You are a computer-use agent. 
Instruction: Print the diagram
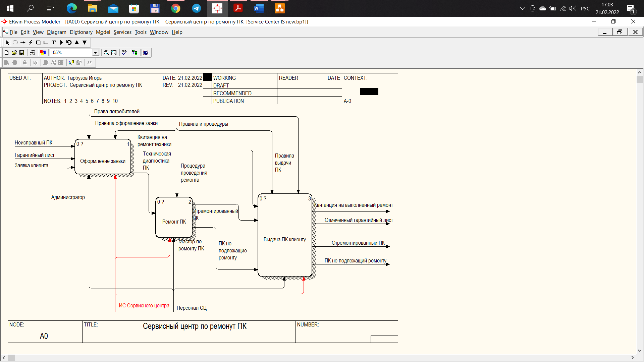tap(33, 53)
